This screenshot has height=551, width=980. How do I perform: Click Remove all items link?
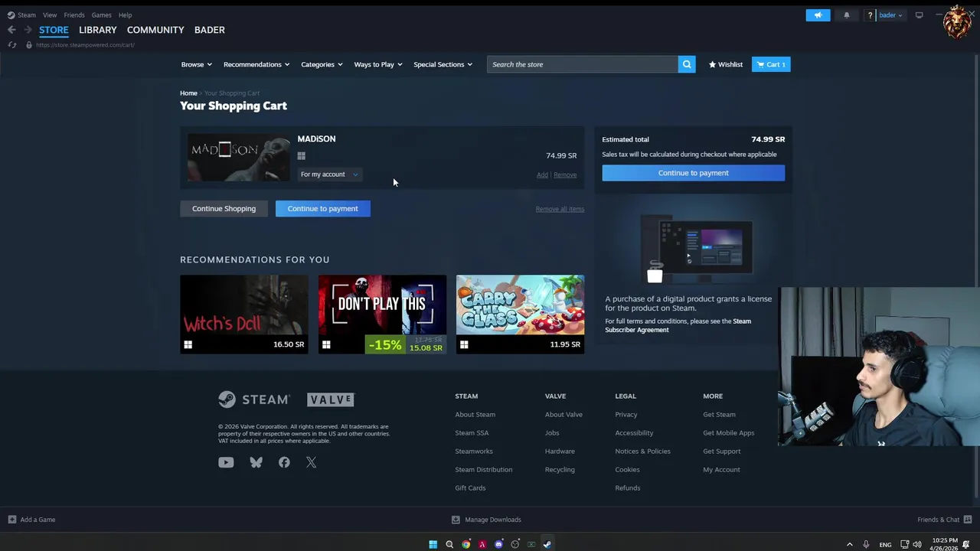[560, 209]
